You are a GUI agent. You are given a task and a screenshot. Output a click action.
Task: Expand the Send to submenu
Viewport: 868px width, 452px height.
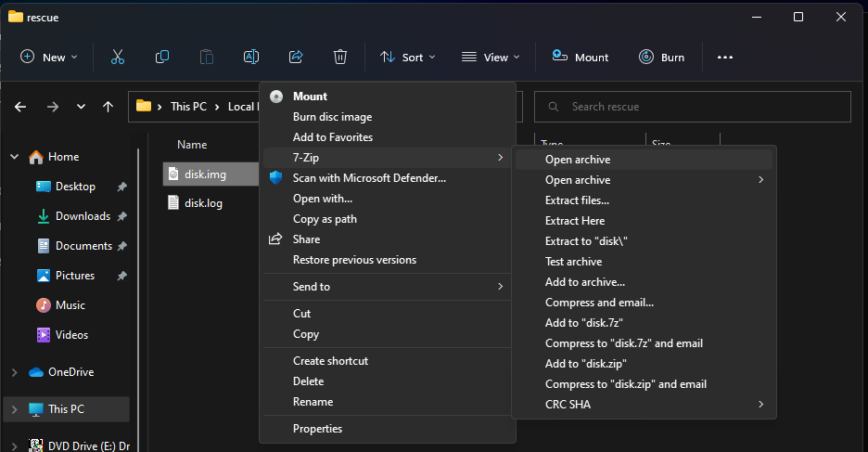click(500, 287)
